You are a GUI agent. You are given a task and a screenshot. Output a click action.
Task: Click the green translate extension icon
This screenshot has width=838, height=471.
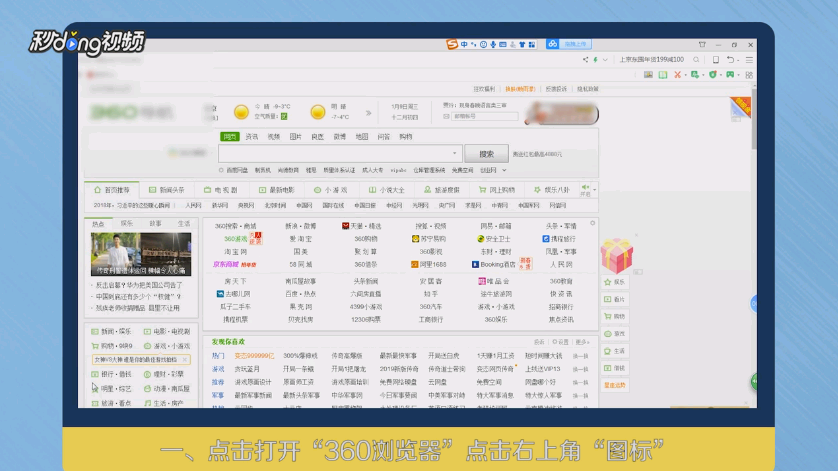coord(694,75)
